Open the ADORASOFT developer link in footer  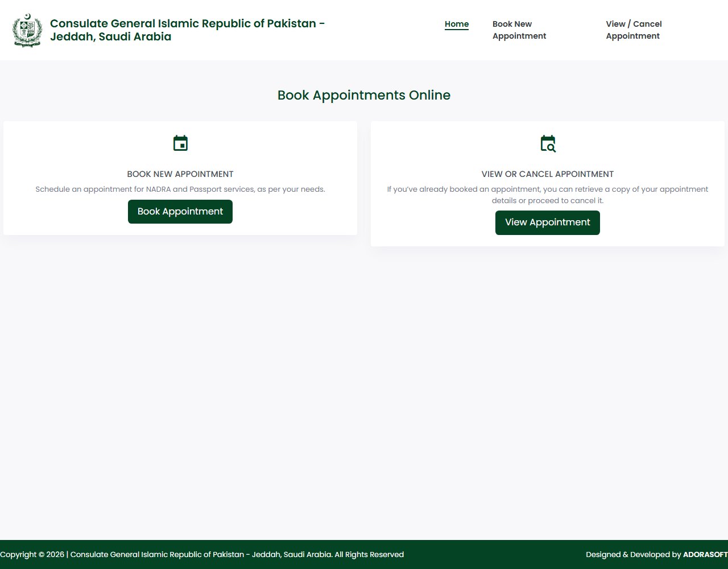coord(705,555)
